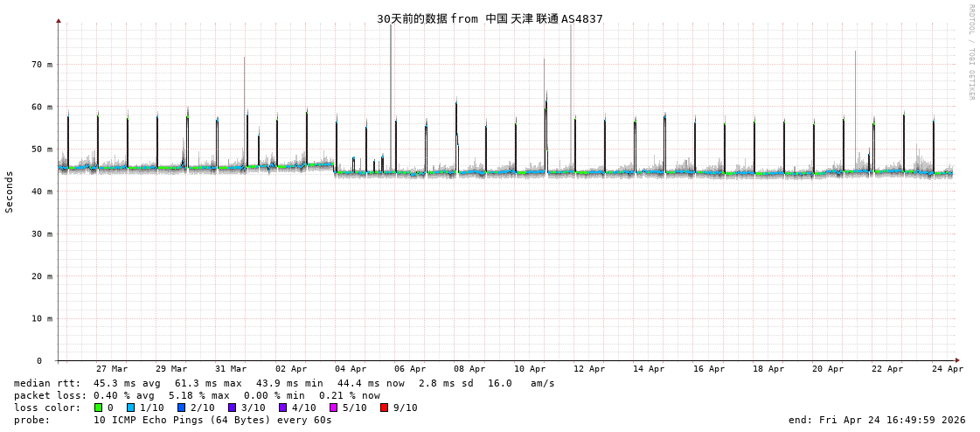
Task: Select the 27 Mar date label
Action: click(112, 369)
